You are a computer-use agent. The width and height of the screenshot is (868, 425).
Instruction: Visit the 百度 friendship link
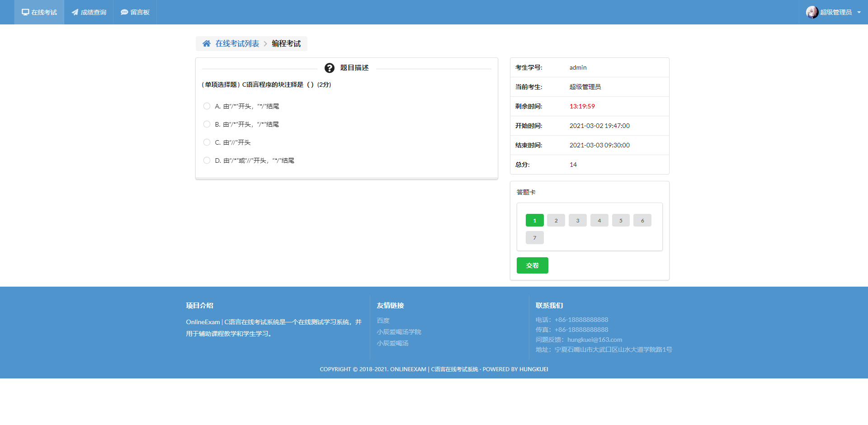click(383, 320)
